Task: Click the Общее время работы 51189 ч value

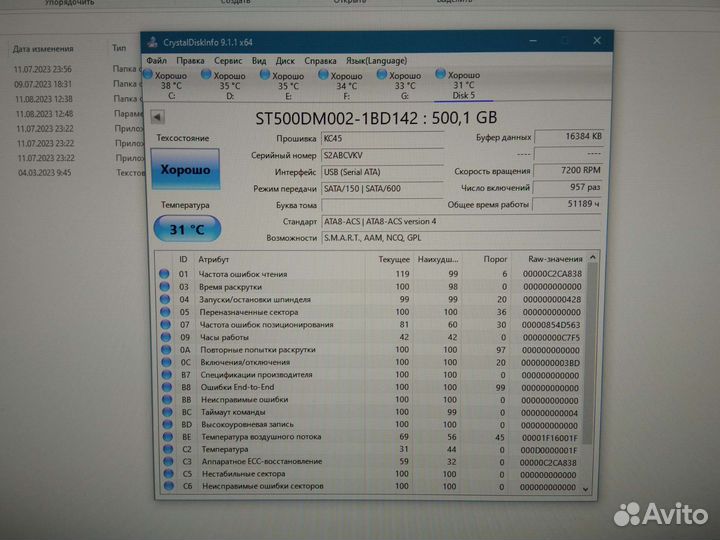Action: pyautogui.click(x=567, y=204)
